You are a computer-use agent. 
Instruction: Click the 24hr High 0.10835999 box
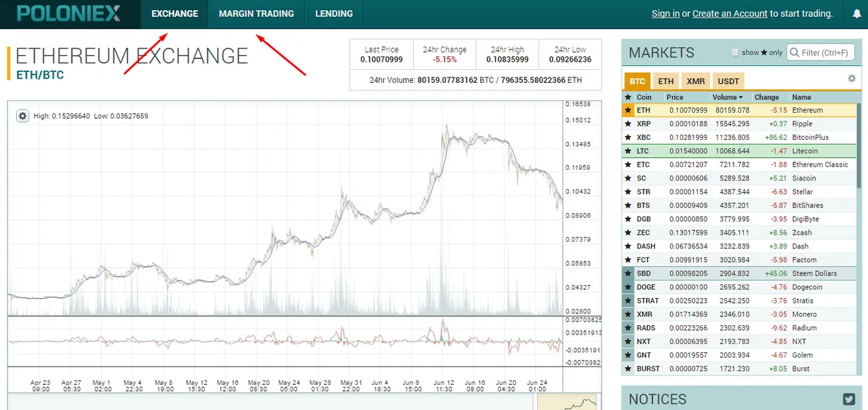pyautogui.click(x=507, y=54)
